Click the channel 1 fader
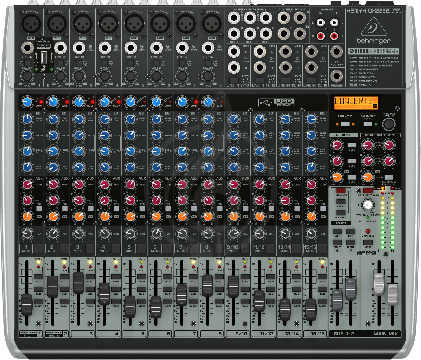421x360 pixels. coord(26,304)
